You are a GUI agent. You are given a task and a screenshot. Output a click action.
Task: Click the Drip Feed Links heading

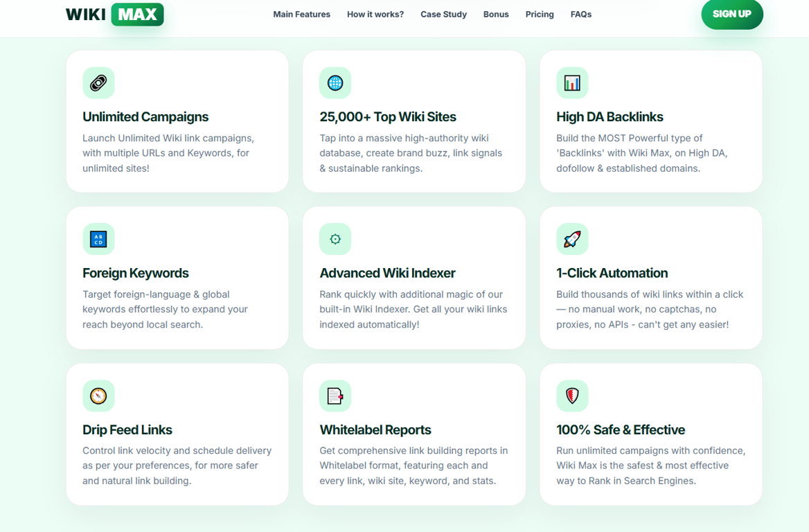[x=127, y=430]
